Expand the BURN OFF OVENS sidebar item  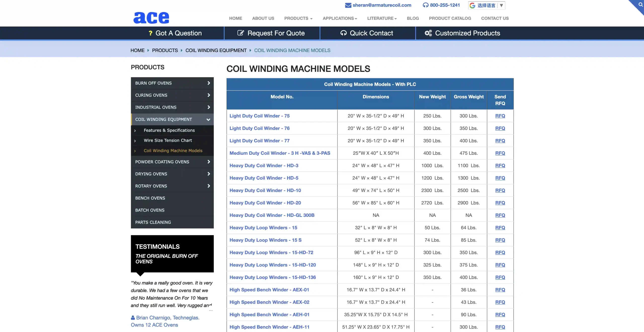click(209, 83)
